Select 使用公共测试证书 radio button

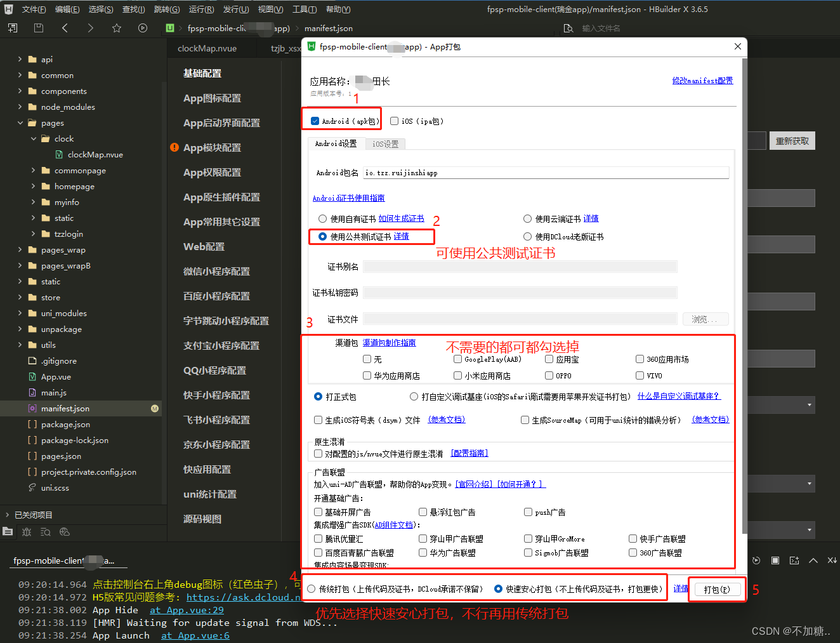tap(322, 236)
